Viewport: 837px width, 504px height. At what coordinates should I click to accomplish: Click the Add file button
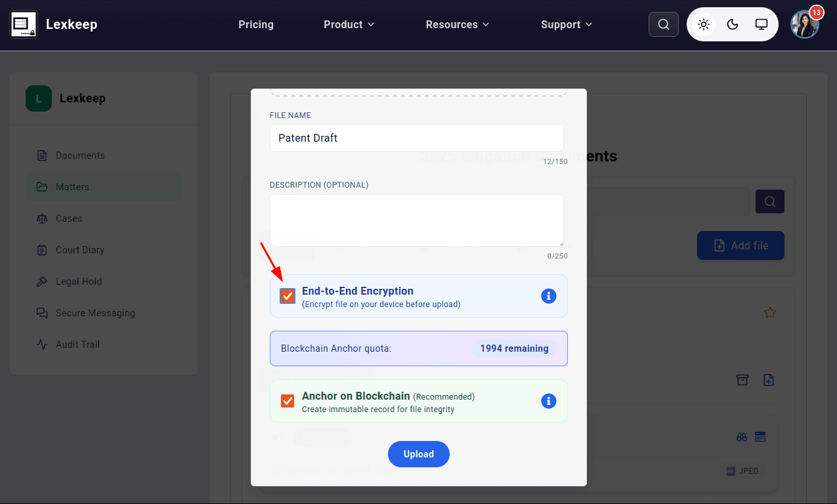click(x=740, y=245)
